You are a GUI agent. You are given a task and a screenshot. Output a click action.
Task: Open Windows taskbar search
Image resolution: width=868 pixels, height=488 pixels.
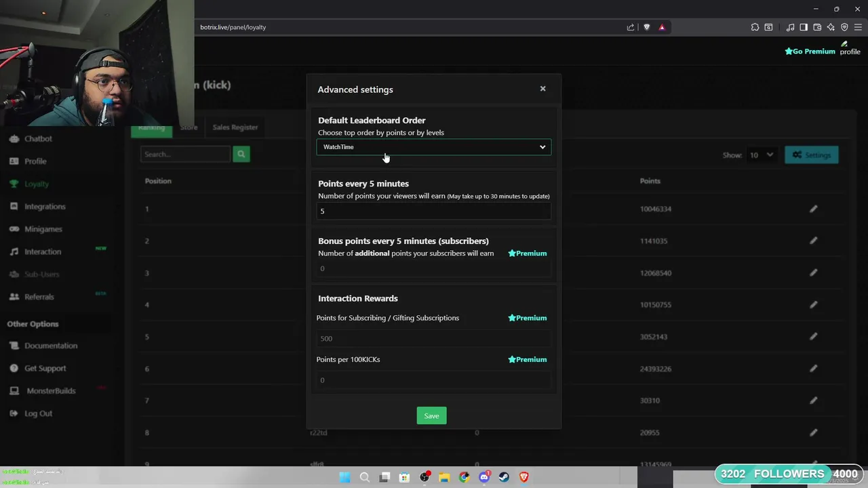[364, 477]
